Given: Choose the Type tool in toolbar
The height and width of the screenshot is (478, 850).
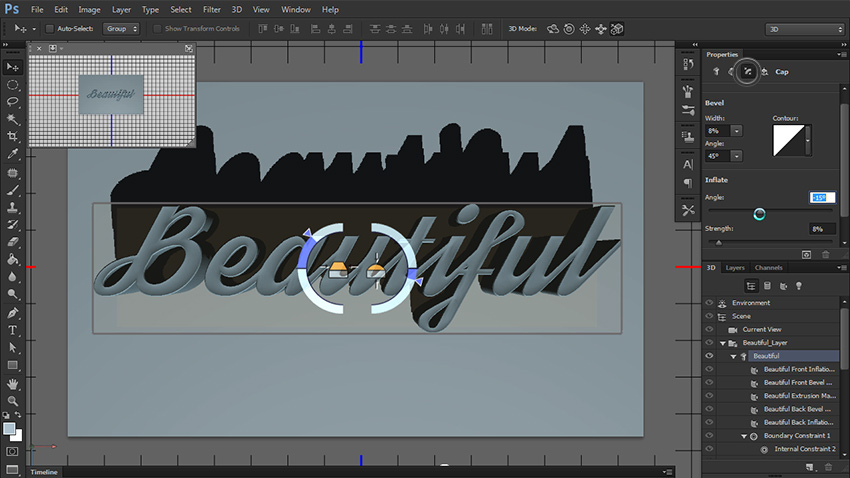Looking at the screenshot, I should pyautogui.click(x=13, y=330).
